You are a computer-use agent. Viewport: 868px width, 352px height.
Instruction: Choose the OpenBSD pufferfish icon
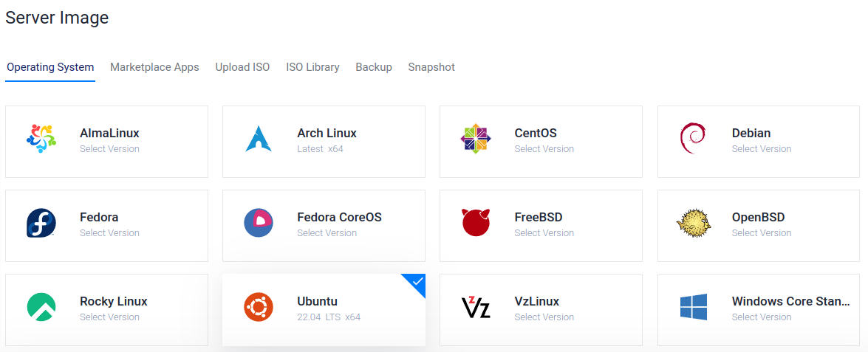pyautogui.click(x=692, y=223)
